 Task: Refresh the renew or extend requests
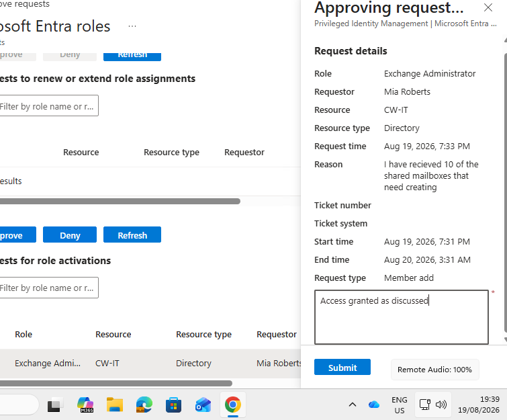132,56
